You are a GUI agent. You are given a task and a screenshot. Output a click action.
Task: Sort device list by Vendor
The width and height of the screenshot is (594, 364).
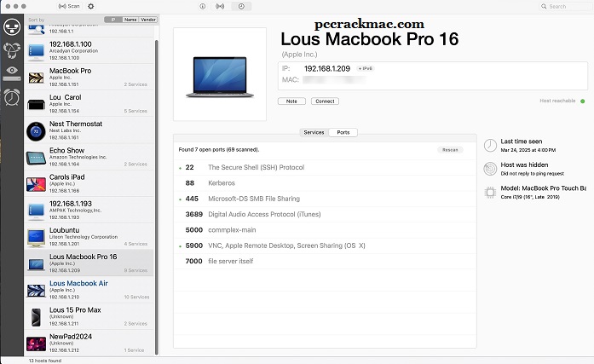148,20
